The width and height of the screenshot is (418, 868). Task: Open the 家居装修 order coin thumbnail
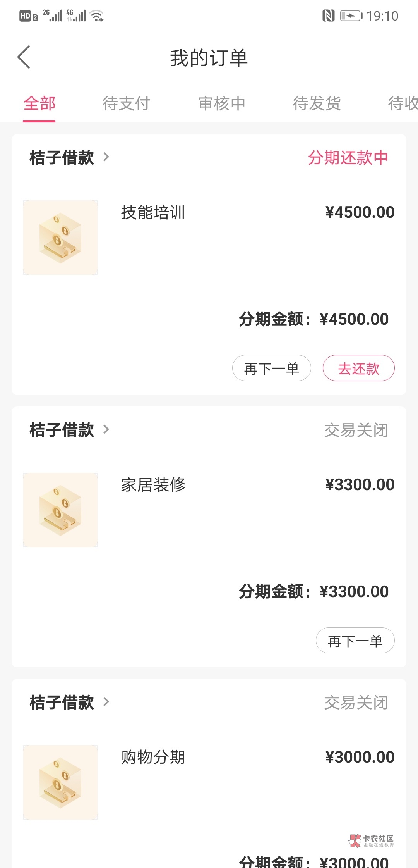(x=60, y=510)
